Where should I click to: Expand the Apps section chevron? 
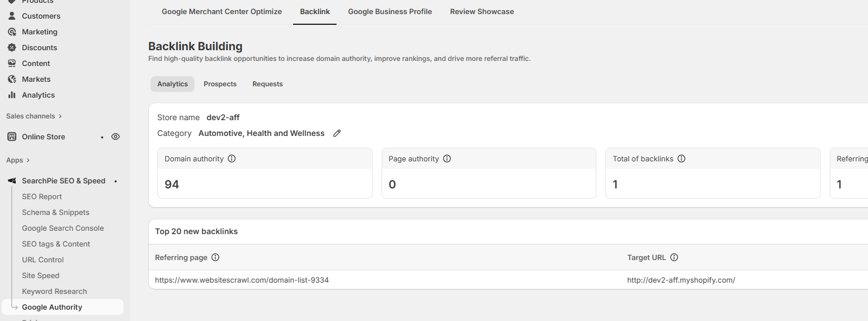coord(28,160)
